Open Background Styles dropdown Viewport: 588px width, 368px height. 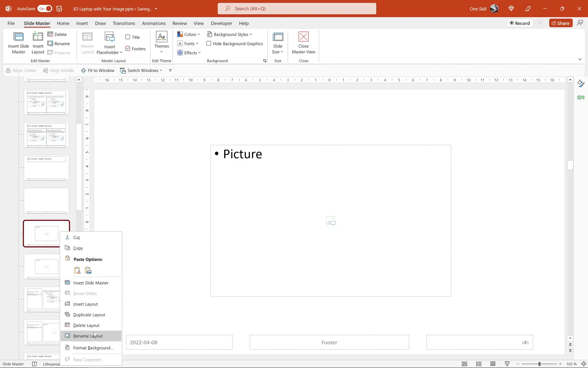coord(229,34)
